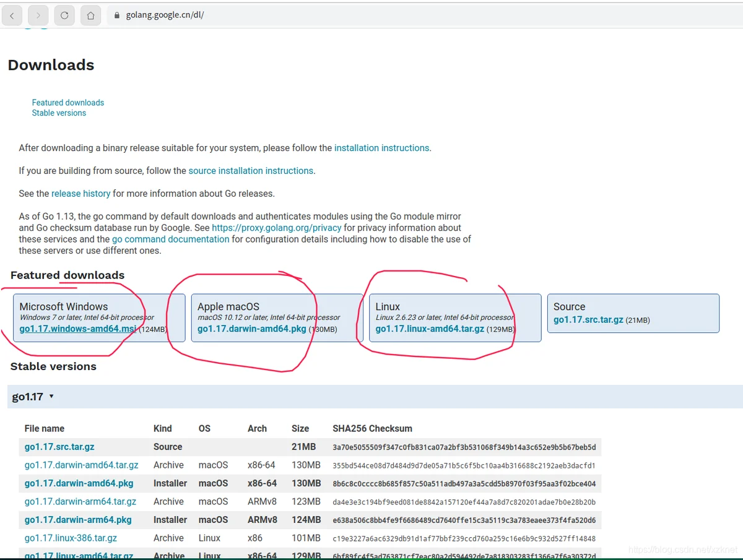Click the x86 arch cell for linux-386
This screenshot has height=560, width=743.
[x=255, y=538]
